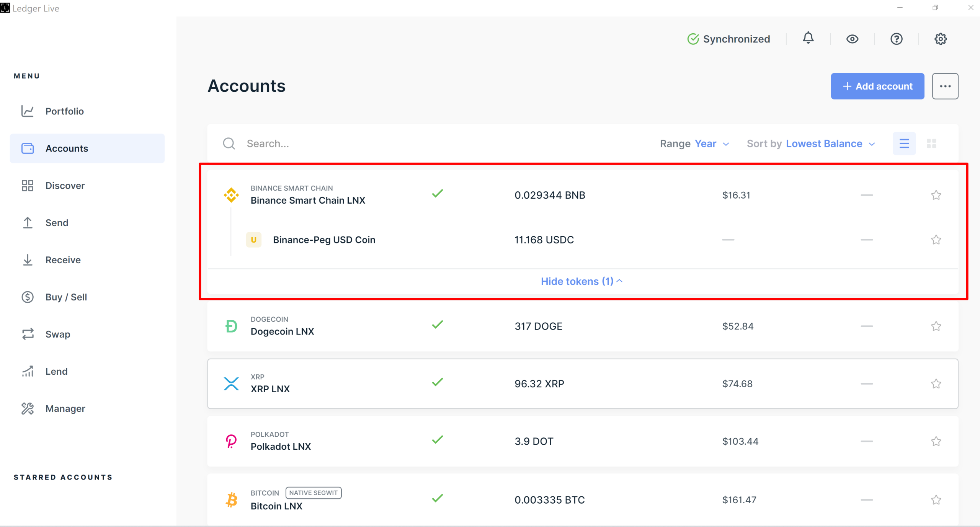
Task: Click the Dogecoin logo icon
Action: tap(231, 326)
